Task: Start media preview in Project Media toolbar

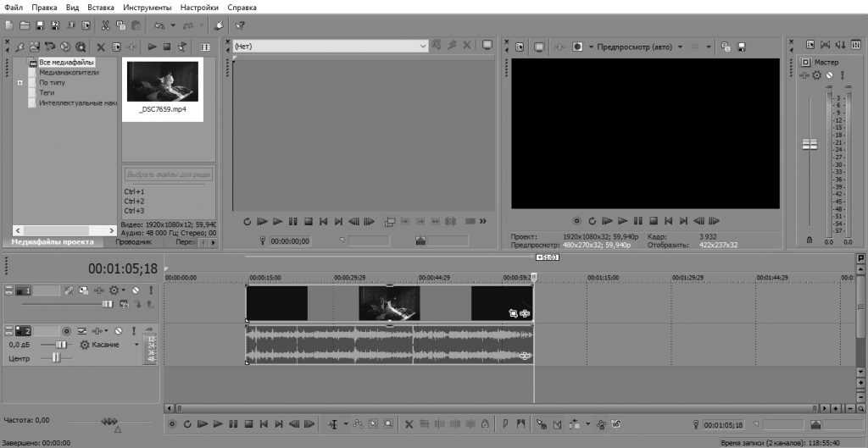Action: pyautogui.click(x=153, y=47)
